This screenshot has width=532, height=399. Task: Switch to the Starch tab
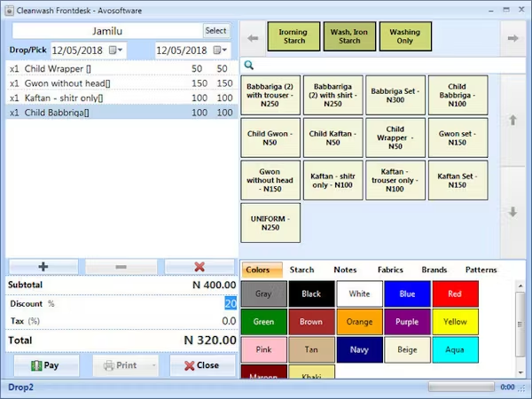tap(301, 270)
